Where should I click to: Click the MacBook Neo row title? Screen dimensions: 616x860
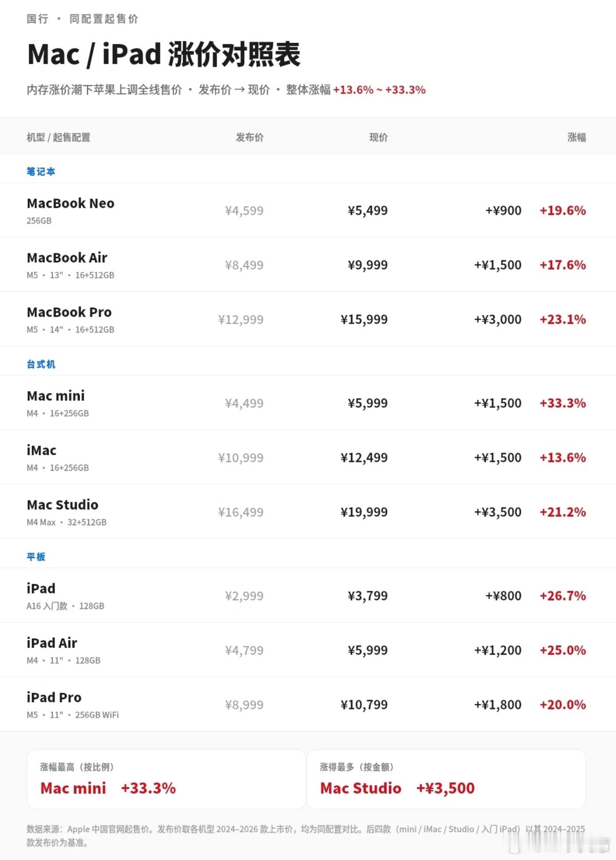tap(70, 203)
